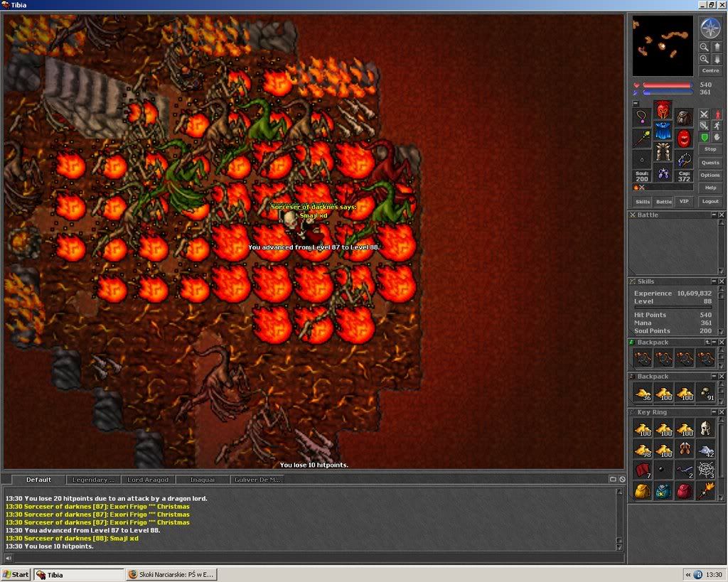Enable offensive fight mode
The image size is (728, 582).
(705, 114)
